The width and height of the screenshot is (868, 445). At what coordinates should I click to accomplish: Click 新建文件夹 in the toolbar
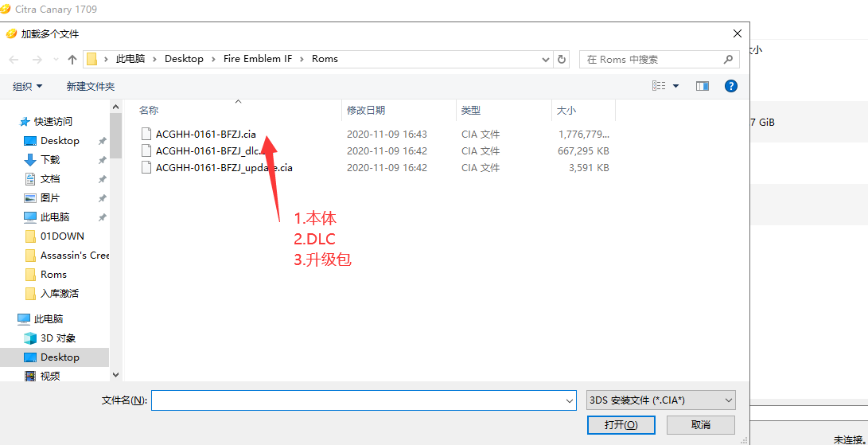pos(91,86)
